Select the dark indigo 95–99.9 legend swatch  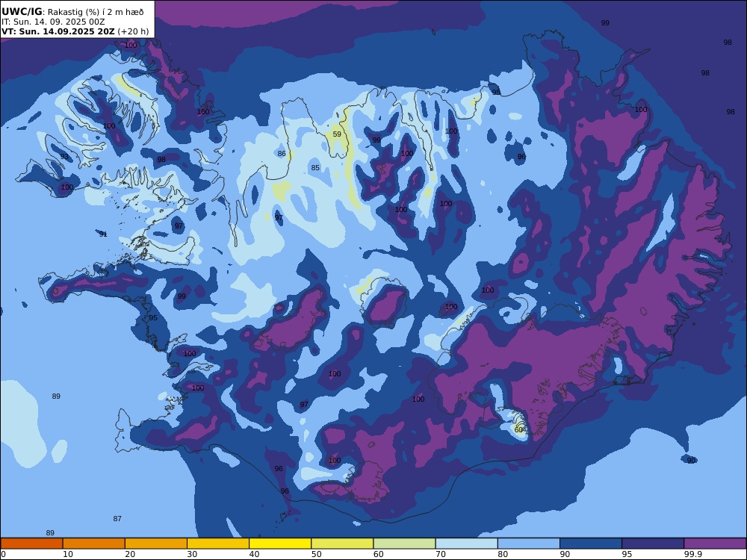coord(653,544)
